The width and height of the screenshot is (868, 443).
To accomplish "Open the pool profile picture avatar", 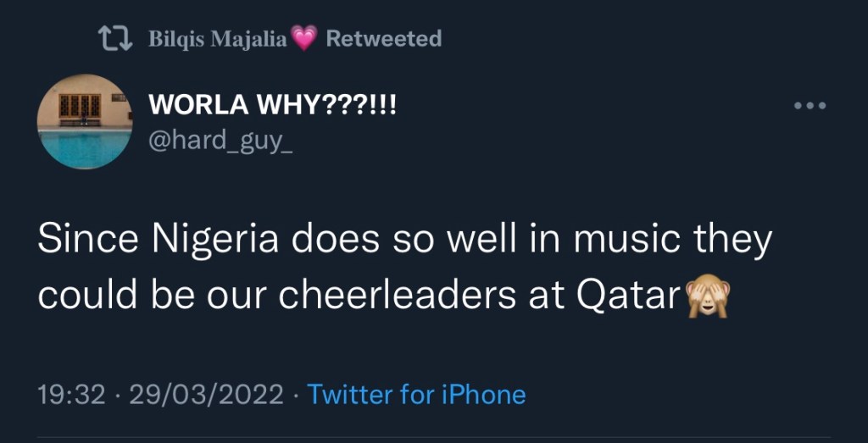I will click(84, 121).
